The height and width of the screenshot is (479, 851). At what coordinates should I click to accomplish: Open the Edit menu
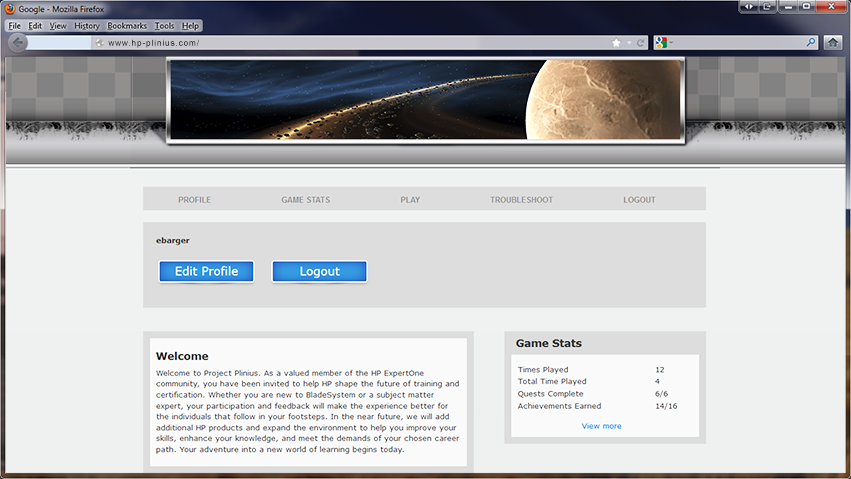[35, 25]
